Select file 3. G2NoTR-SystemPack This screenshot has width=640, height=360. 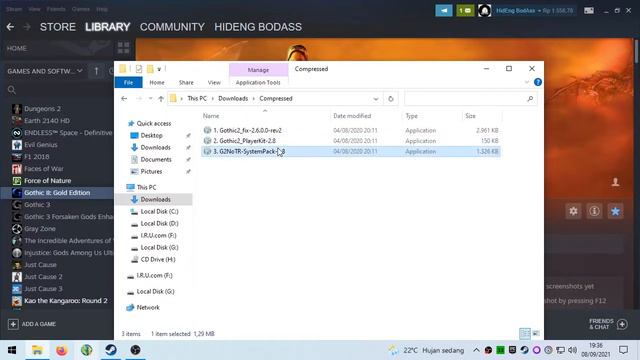[351, 151]
